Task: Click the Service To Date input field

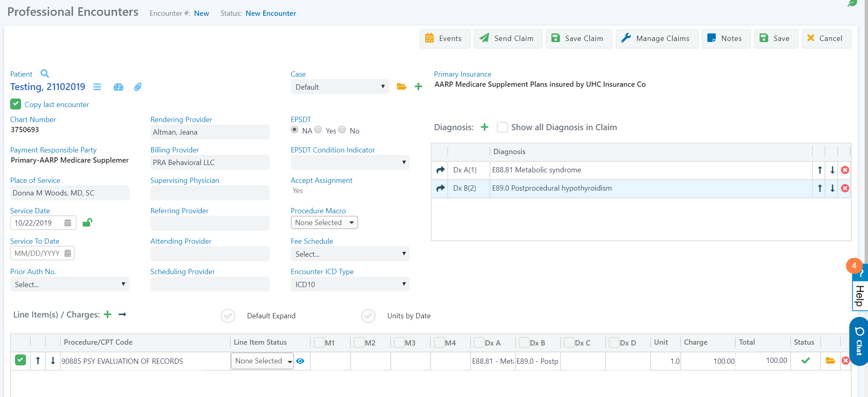Action: coord(37,253)
